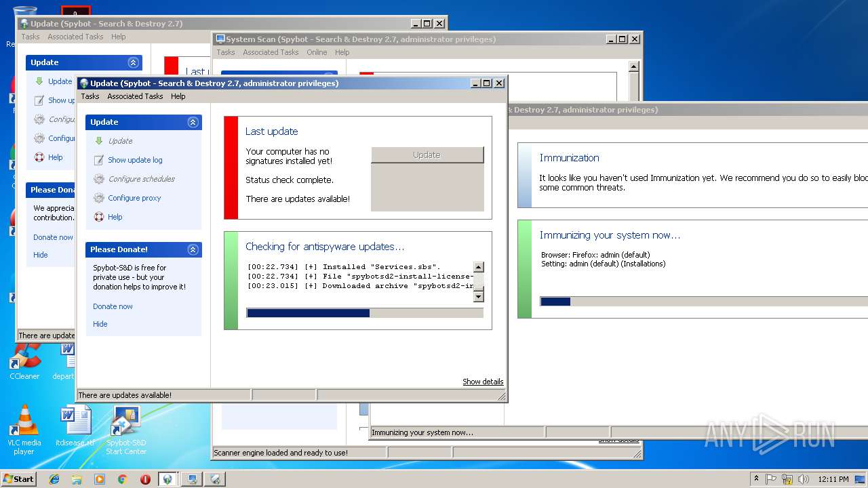The width and height of the screenshot is (868, 488).
Task: Switch to Spybot Immunization taskbar button
Action: (x=215, y=479)
